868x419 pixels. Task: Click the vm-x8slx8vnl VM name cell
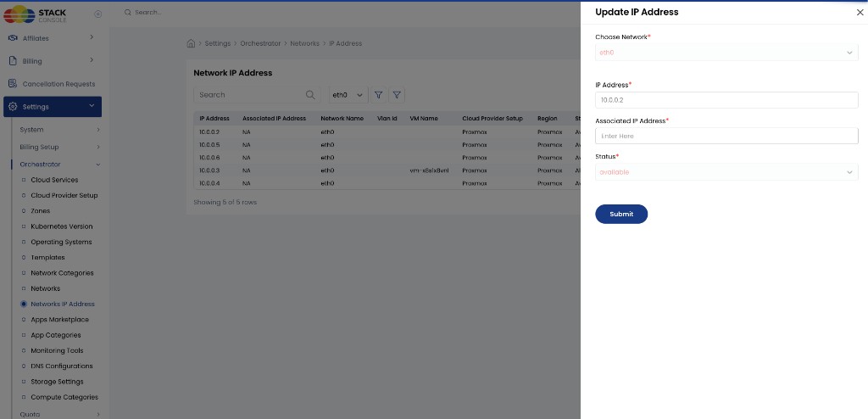point(429,170)
